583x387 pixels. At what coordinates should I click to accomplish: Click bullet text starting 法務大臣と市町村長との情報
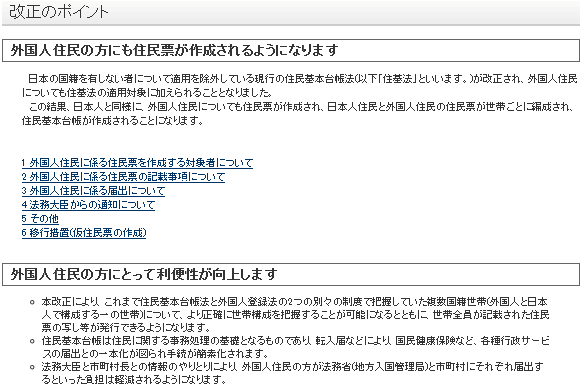pos(293,373)
